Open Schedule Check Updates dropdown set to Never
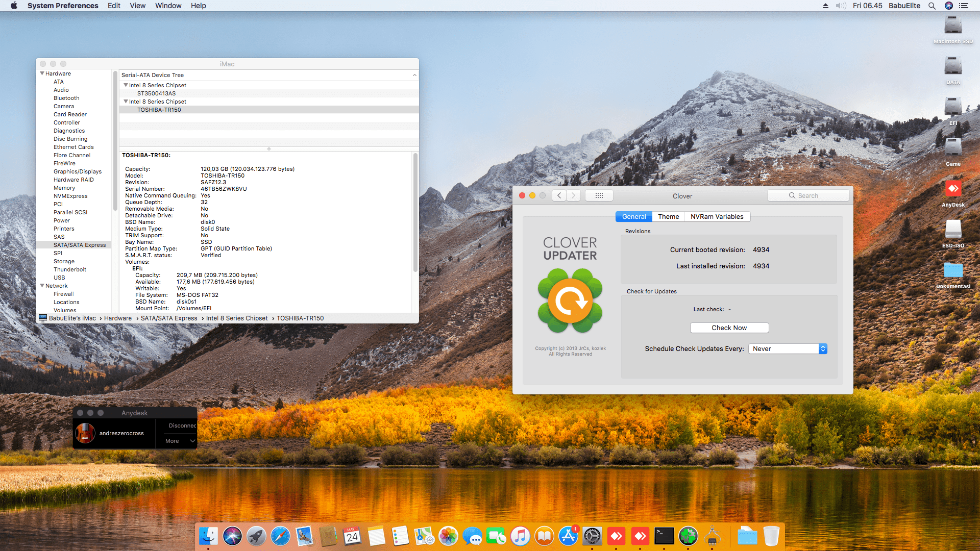 (x=788, y=348)
